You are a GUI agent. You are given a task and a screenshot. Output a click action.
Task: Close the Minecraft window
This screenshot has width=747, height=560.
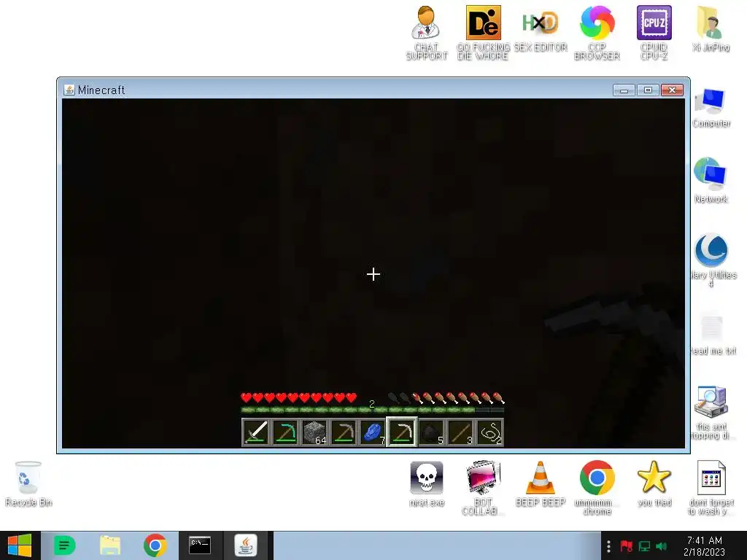[672, 90]
